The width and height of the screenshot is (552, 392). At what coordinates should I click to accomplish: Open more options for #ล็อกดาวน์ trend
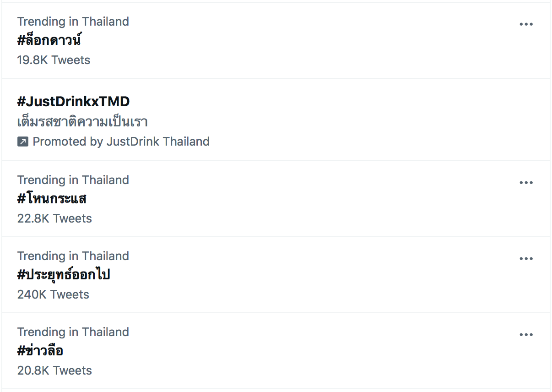point(526,24)
